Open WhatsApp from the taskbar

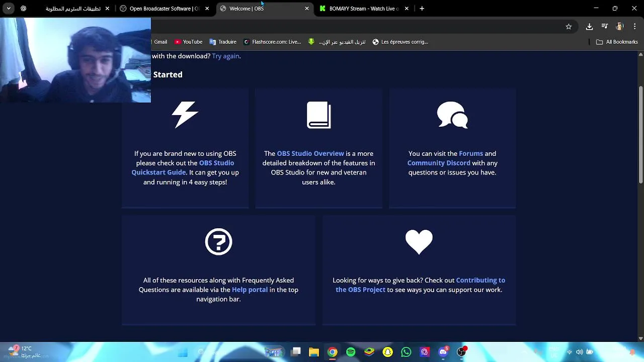406,352
